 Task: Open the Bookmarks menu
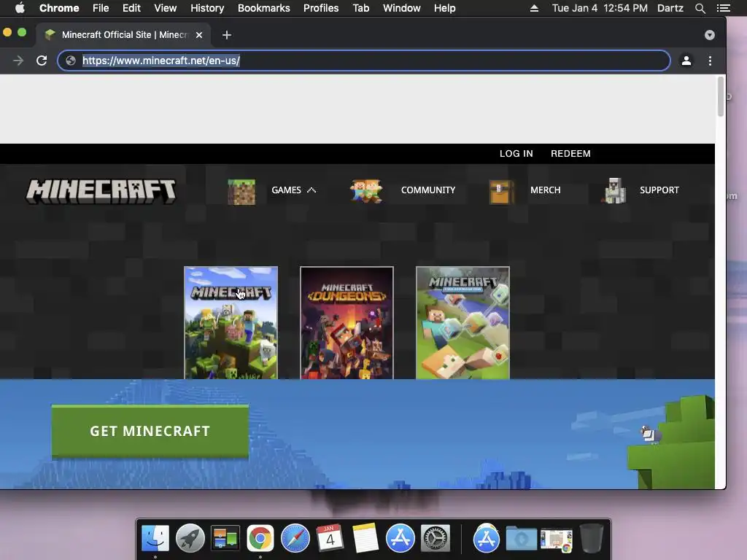[x=264, y=8]
